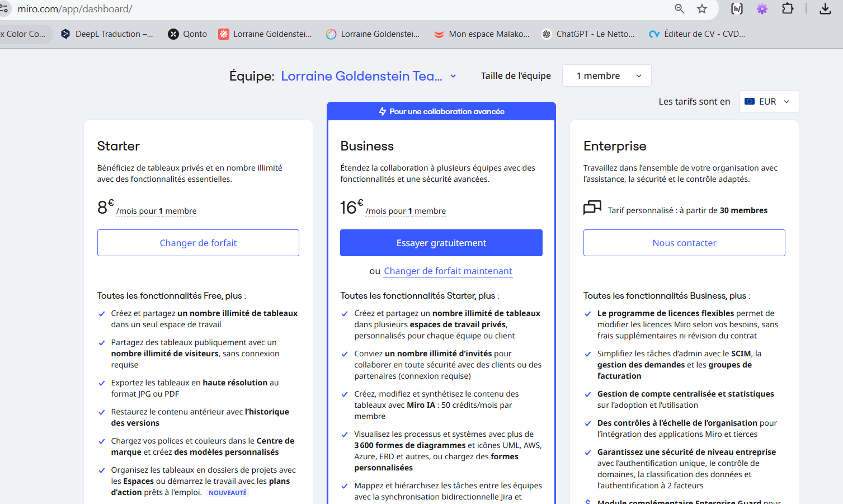Click the Starter plan heading
This screenshot has width=843, height=504.
118,146
